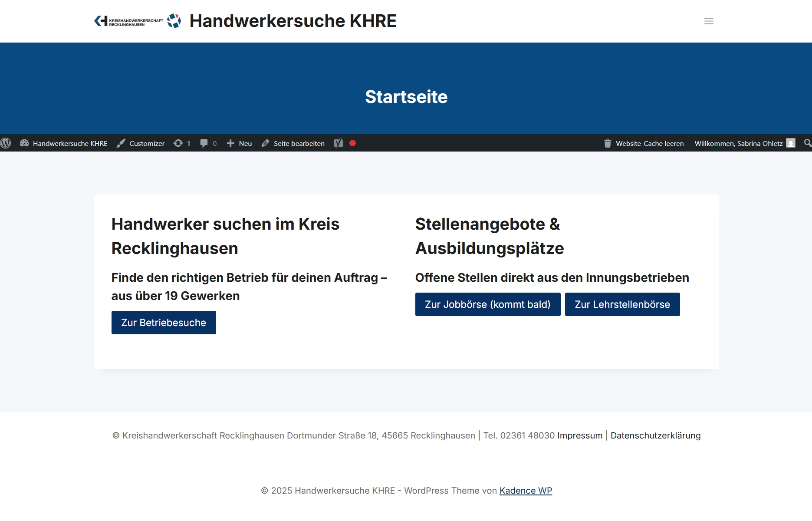This screenshot has width=812, height=521.
Task: Click the Zur Betriebesuche button
Action: (164, 322)
